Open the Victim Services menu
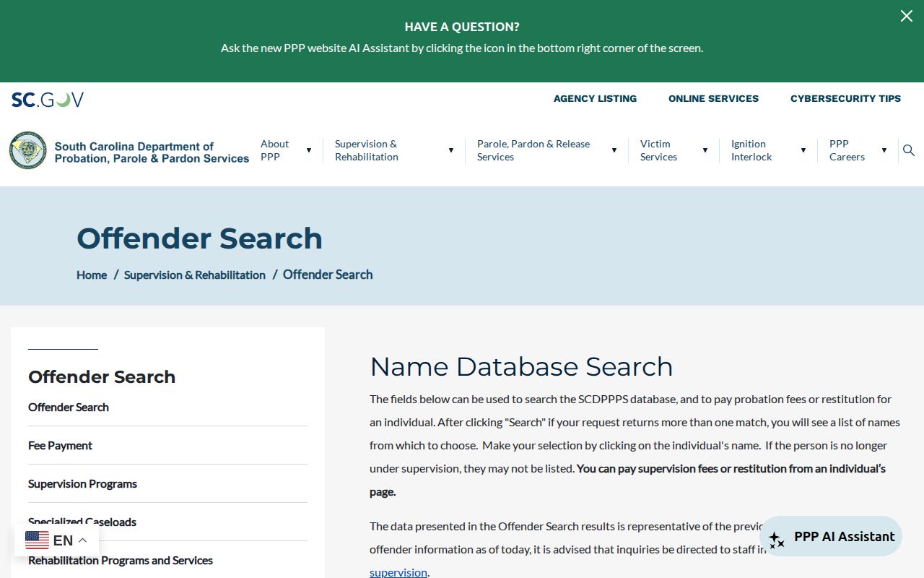 (658, 150)
